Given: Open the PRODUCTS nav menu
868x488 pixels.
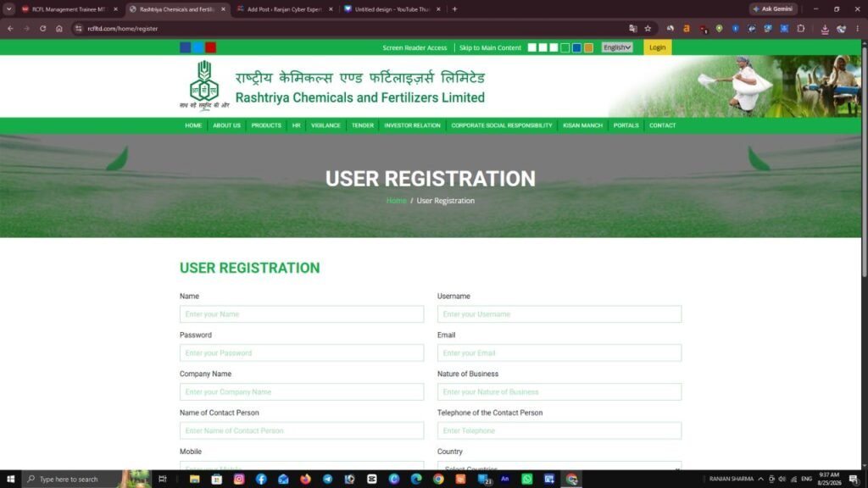Looking at the screenshot, I should click(266, 125).
